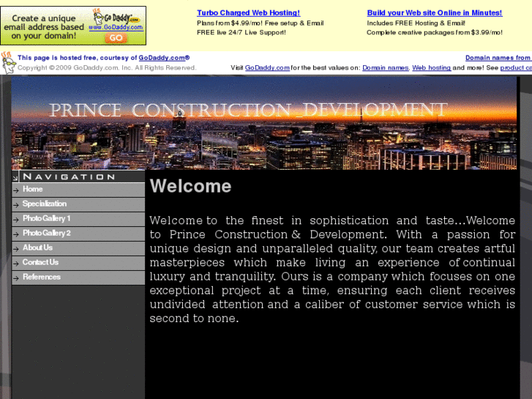Click the orange GO button in the ad
This screenshot has width=532, height=399.
point(117,37)
